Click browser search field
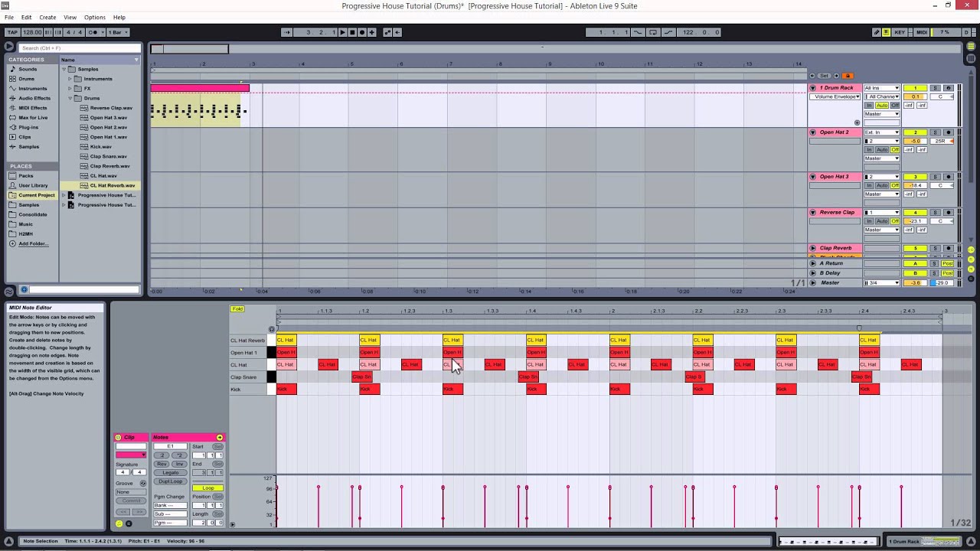980x551 pixels. point(80,48)
